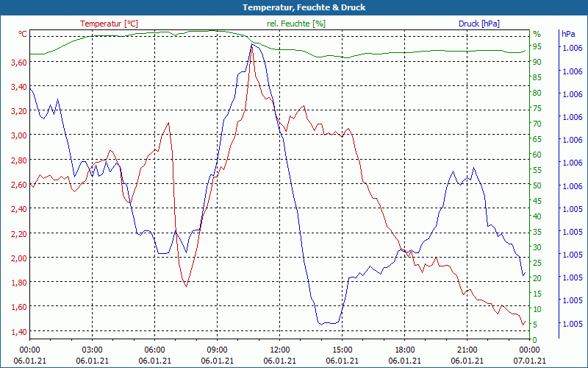The height and width of the screenshot is (368, 588).
Task: Click the '2,80' temperature axis value
Action: pyautogui.click(x=19, y=160)
